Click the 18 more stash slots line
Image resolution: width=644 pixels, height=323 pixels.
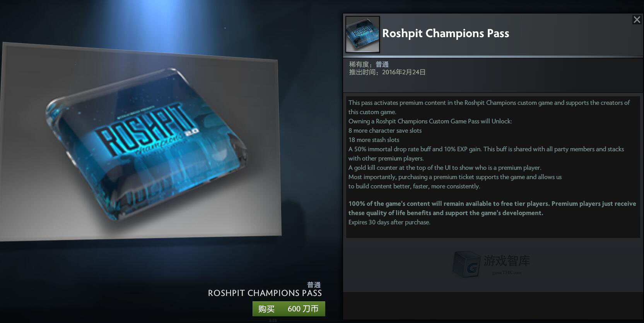374,140
